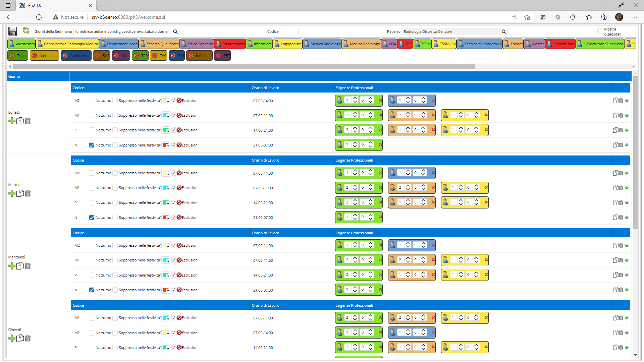Add a shift with Martedì green plus
644x362 pixels.
(x=12, y=193)
